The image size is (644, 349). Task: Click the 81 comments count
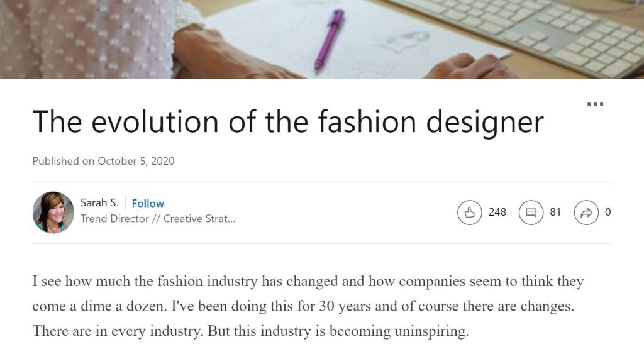point(555,212)
